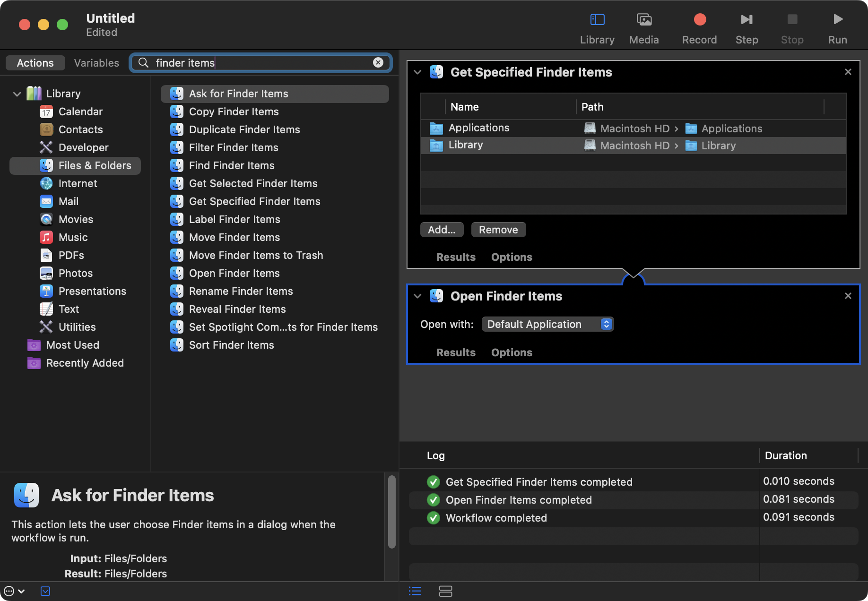Click the Add... button
Viewport: 868px width, 601px height.
[x=442, y=230]
